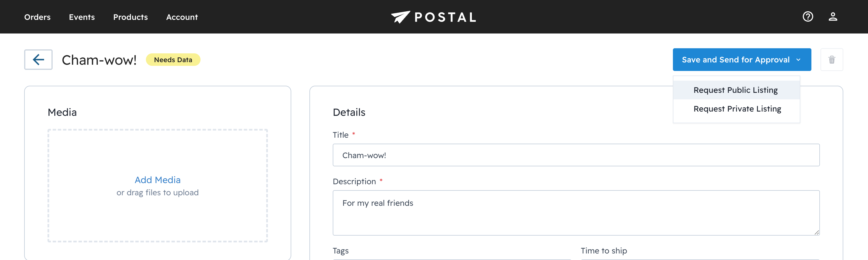Collapse the Save and Send chevron
Viewport: 868px width, 260px height.
click(798, 60)
